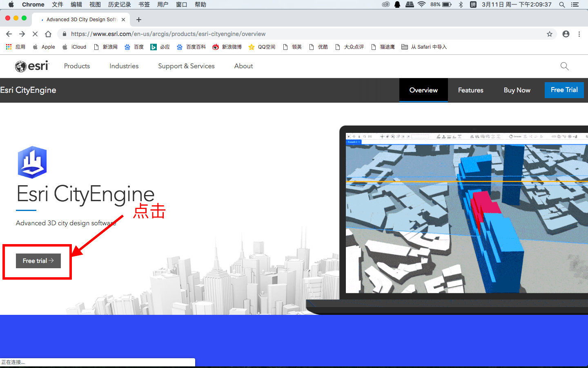Click the blue Free Trial button
The height and width of the screenshot is (368, 588).
pyautogui.click(x=564, y=90)
